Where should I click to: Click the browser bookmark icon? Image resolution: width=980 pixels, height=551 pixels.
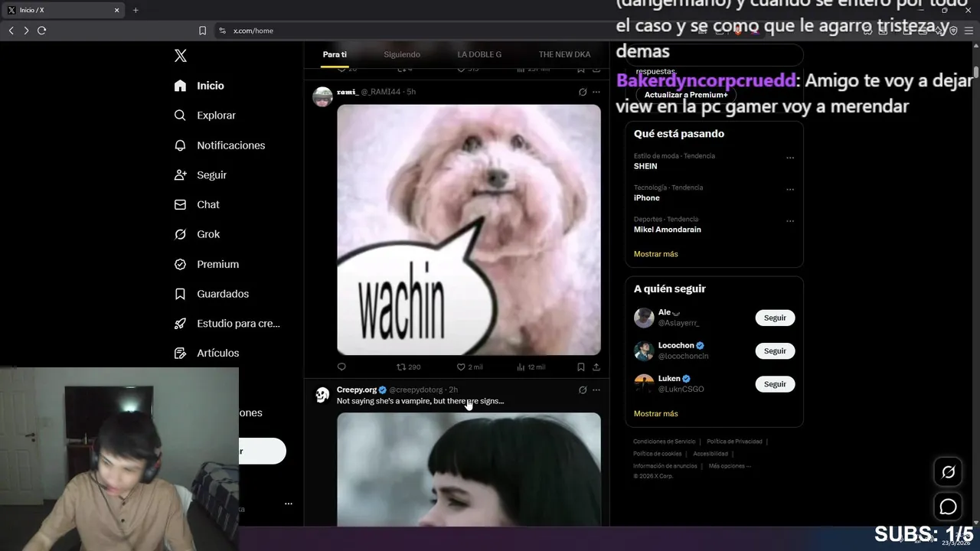[202, 31]
